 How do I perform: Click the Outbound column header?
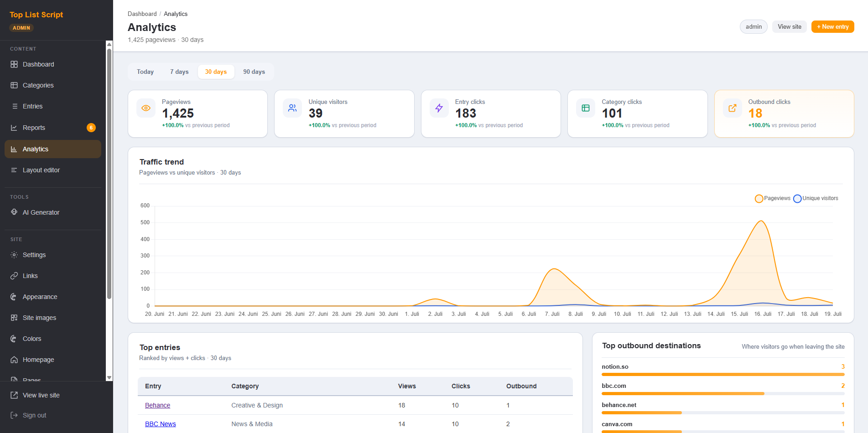pyautogui.click(x=521, y=386)
